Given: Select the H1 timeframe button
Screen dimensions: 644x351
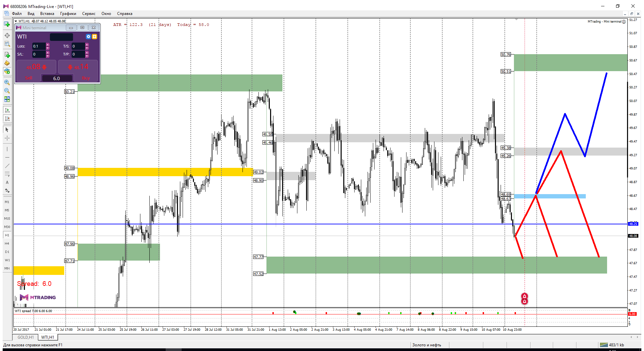Looking at the screenshot, I should pos(7,235).
